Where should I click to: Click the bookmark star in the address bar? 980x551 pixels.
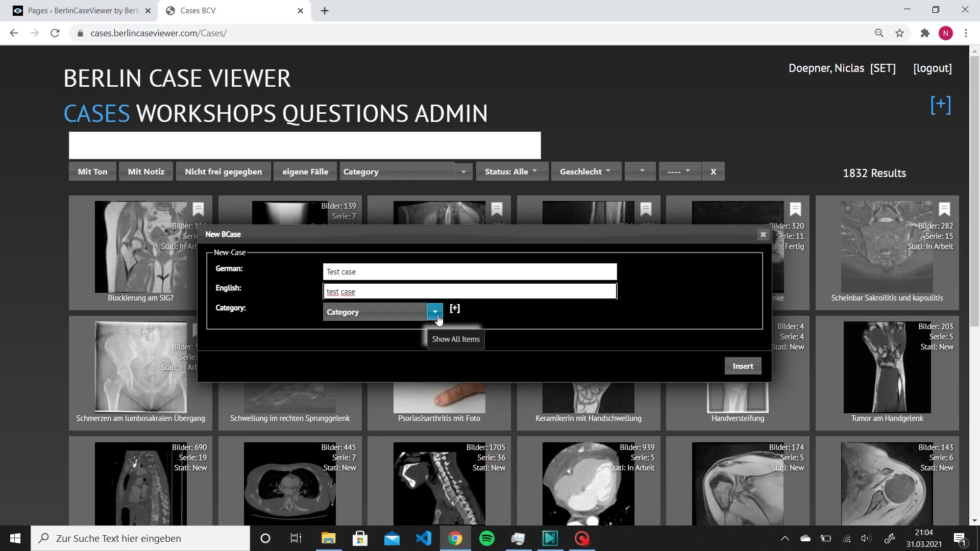(x=899, y=33)
